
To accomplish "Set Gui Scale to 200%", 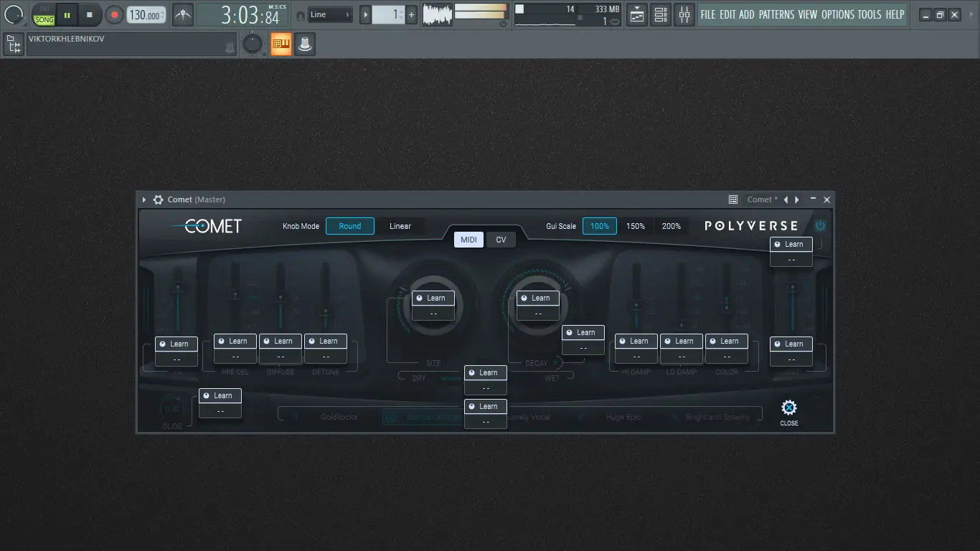I will click(672, 226).
